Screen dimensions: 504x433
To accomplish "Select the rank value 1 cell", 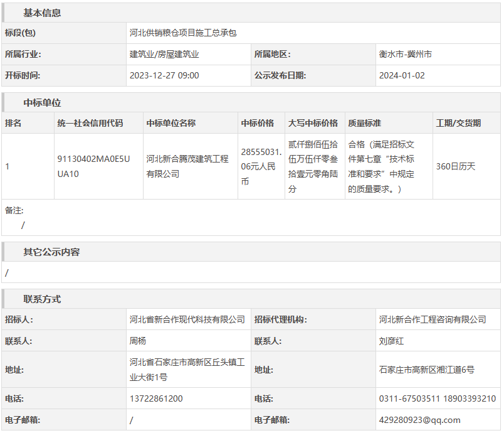I will coord(28,166).
